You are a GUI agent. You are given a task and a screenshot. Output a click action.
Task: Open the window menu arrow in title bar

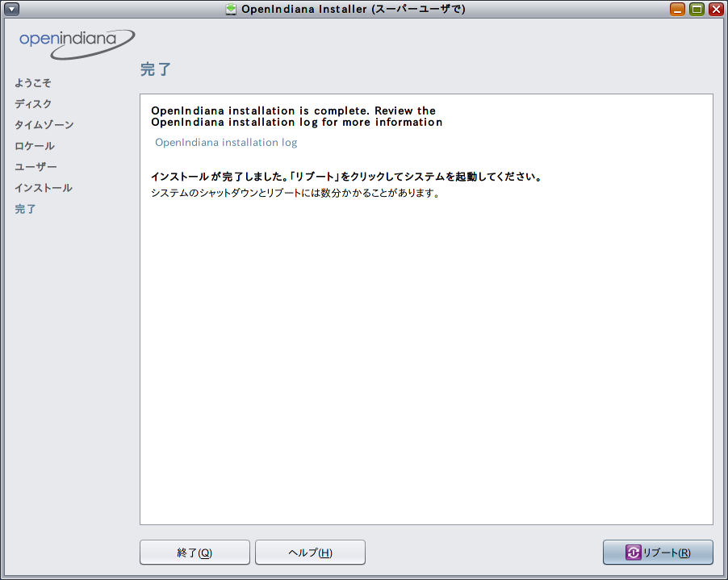point(11,9)
